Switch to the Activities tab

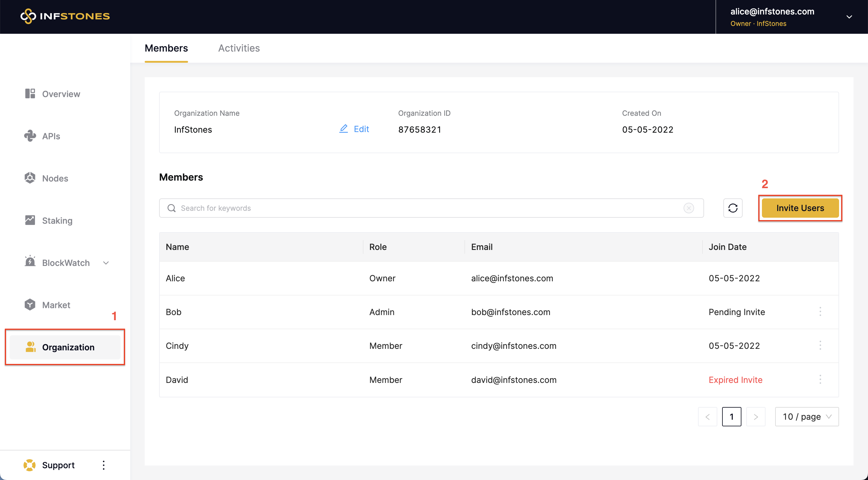point(239,48)
